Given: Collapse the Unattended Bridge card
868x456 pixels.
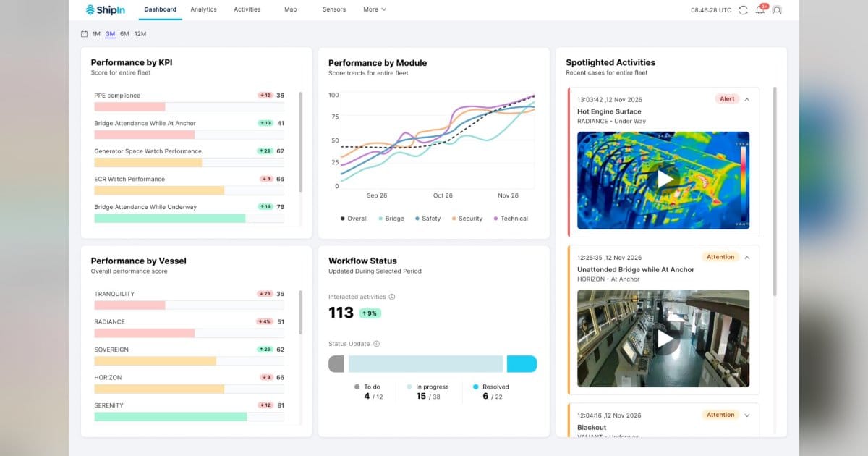Looking at the screenshot, I should point(747,257).
